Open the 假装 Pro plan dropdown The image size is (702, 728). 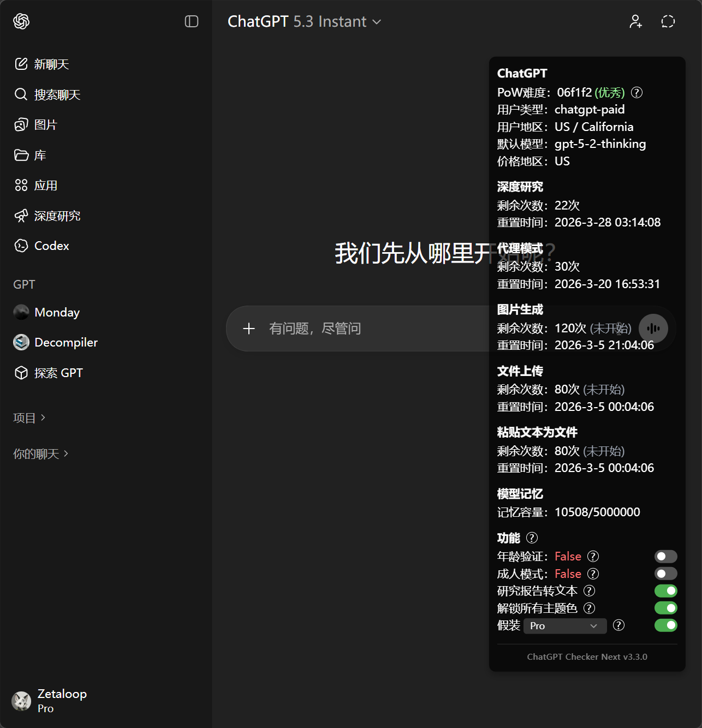pos(565,626)
